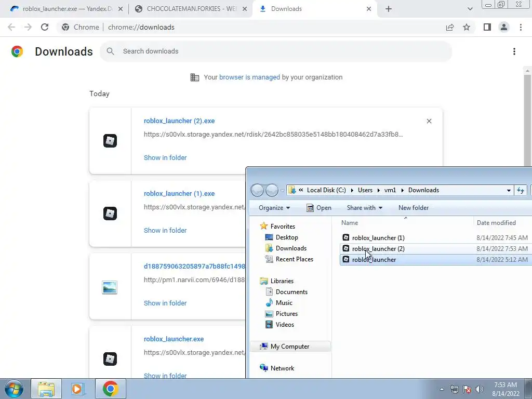Click Local Disk (C:) in the Explorer path
This screenshot has width=532, height=399.
(326, 190)
